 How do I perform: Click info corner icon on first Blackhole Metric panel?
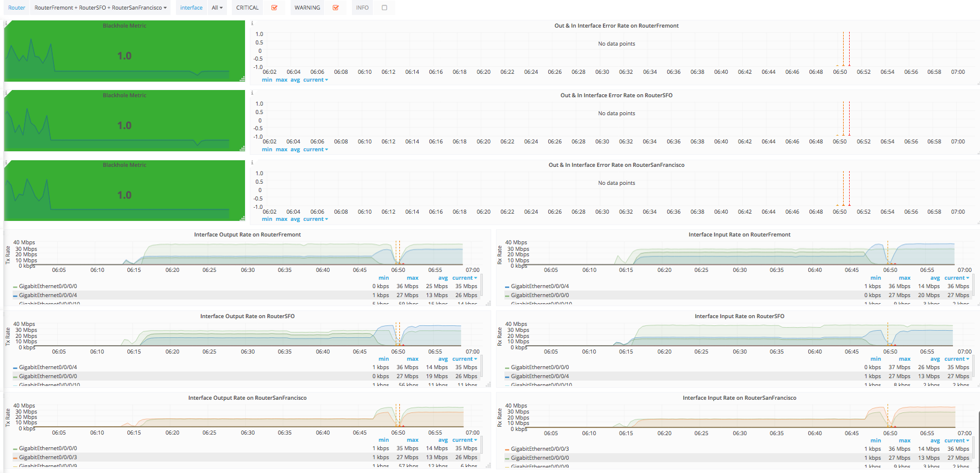(x=6, y=23)
